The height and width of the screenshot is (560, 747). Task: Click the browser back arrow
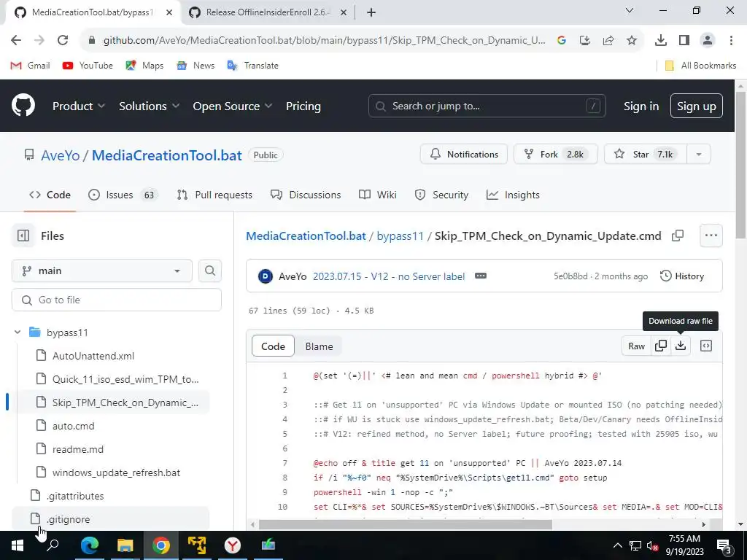pyautogui.click(x=16, y=40)
